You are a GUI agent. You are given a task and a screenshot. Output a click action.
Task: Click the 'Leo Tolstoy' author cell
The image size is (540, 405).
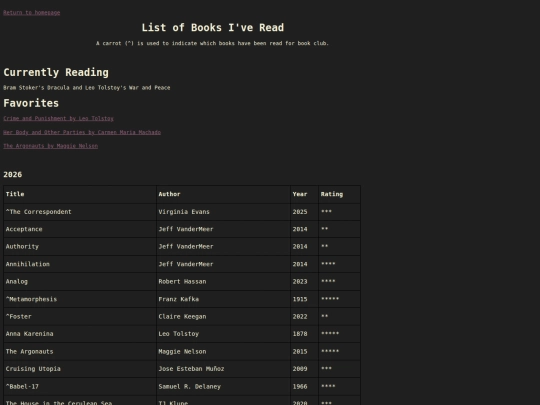223,334
